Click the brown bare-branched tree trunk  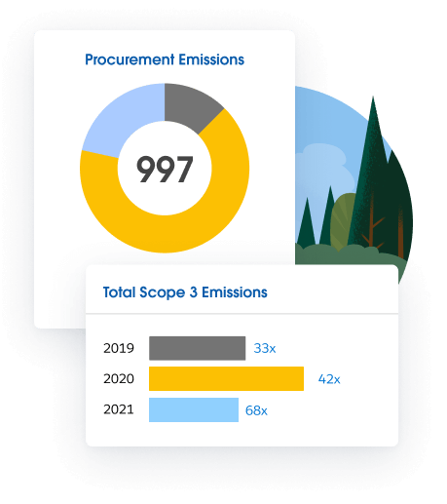pos(372,224)
